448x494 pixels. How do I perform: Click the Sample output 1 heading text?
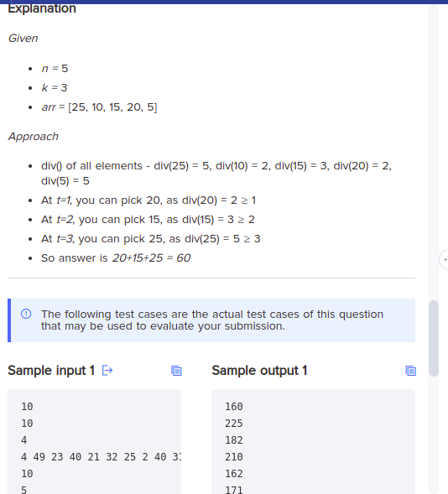pyautogui.click(x=259, y=371)
